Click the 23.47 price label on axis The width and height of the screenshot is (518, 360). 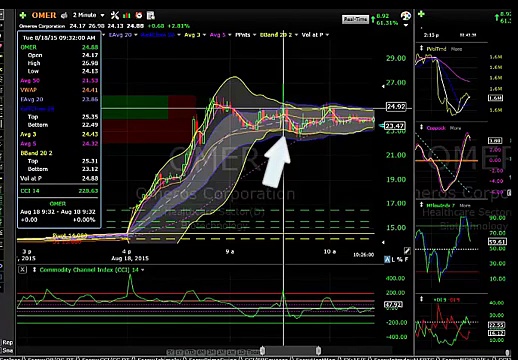395,126
